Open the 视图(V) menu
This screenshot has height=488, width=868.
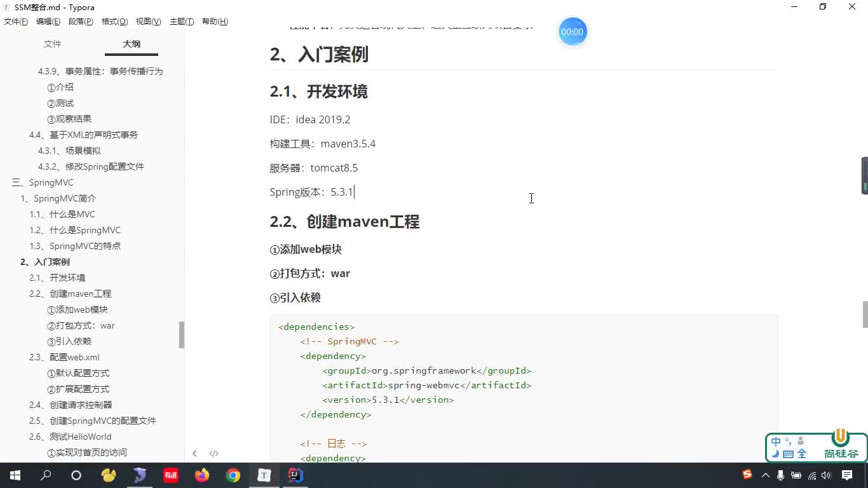[x=148, y=22]
